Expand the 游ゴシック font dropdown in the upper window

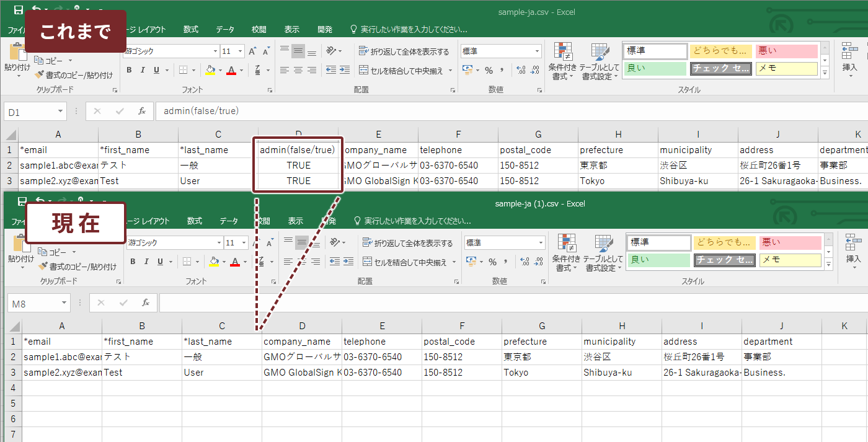215,51
